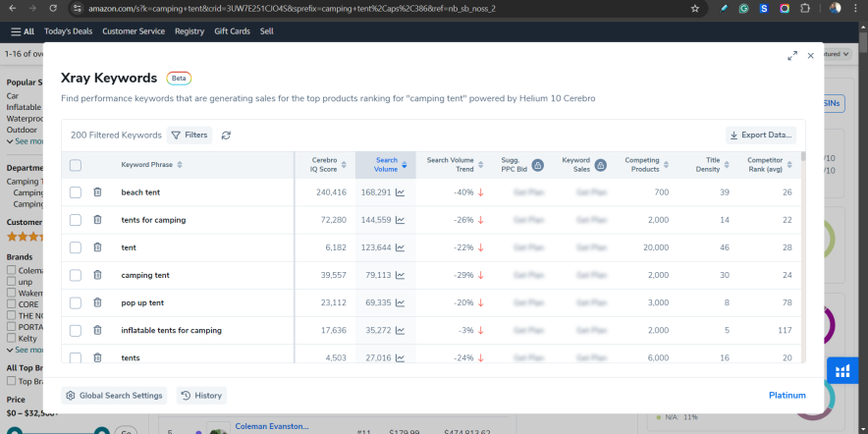Delete the beach tent keyword row
This screenshot has width=868, height=434.
97,192
